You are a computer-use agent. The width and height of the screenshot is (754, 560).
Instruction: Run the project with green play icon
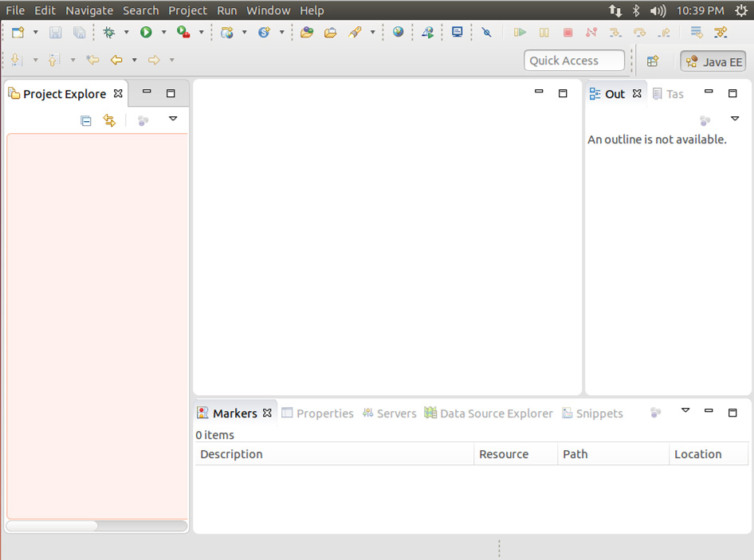146,32
